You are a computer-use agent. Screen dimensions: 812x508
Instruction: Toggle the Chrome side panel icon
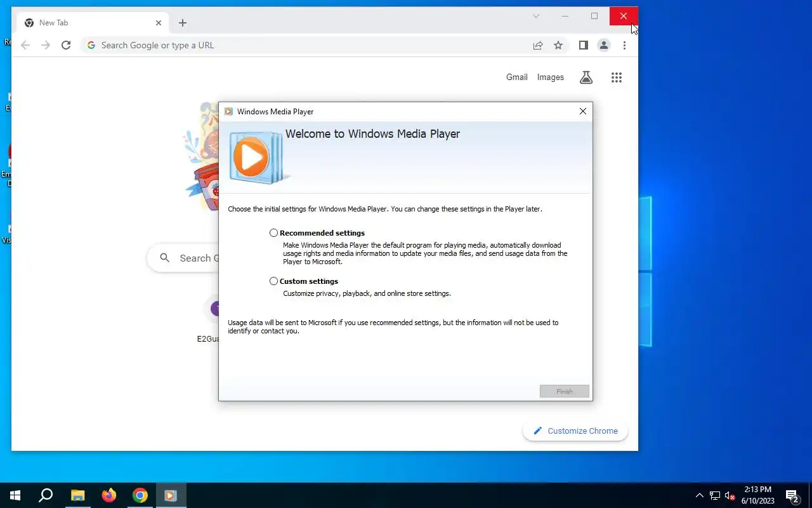[x=584, y=45]
